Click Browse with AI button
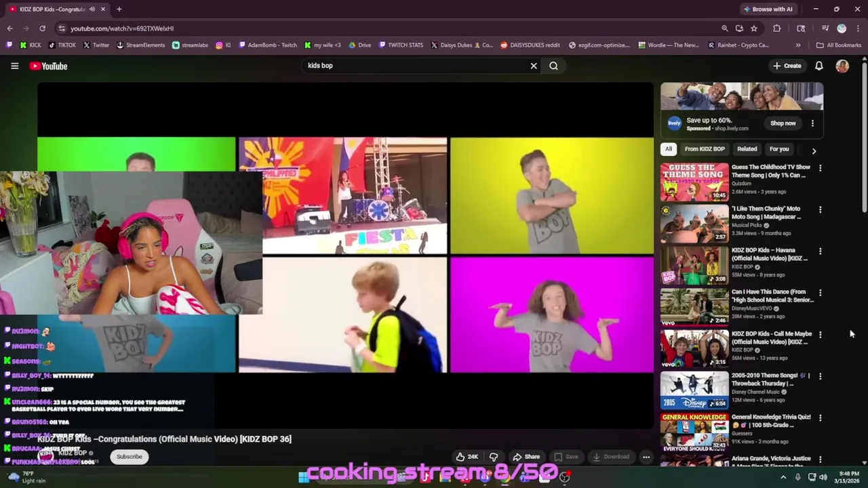 pos(768,9)
